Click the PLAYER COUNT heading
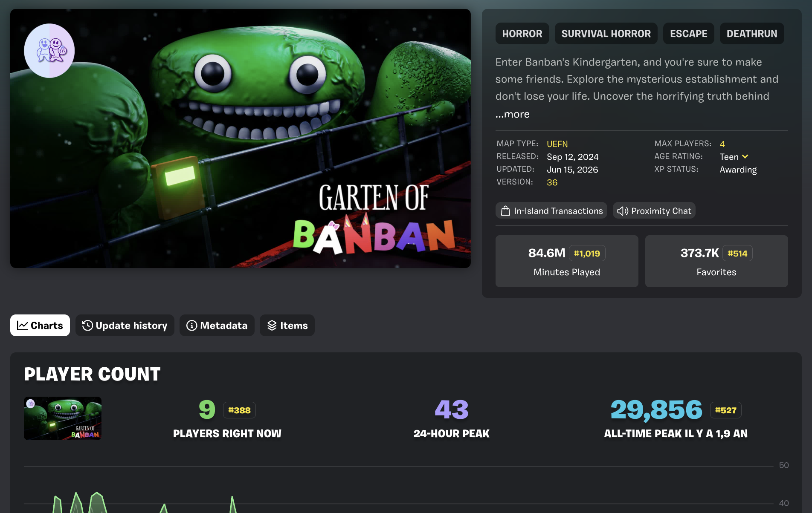 click(92, 374)
